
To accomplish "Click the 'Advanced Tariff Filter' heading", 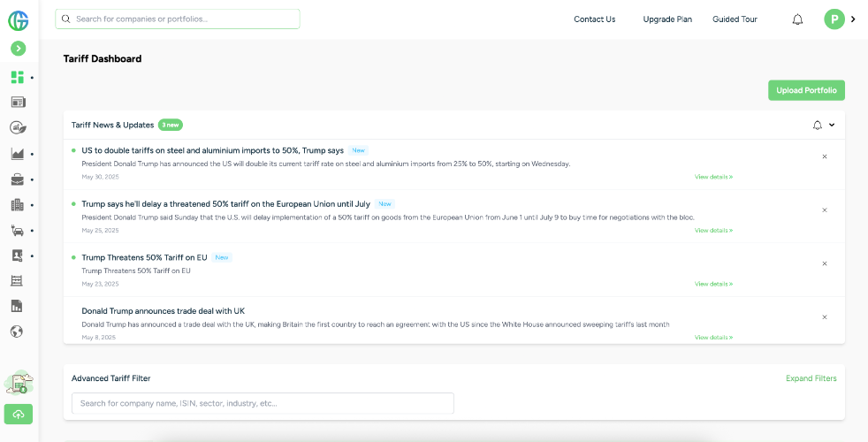I will click(x=110, y=379).
